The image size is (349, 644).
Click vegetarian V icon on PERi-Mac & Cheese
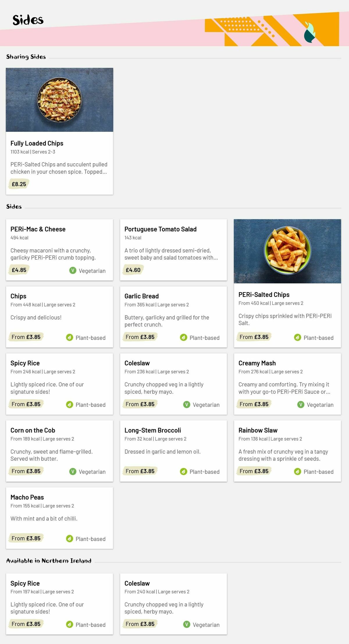pyautogui.click(x=73, y=270)
